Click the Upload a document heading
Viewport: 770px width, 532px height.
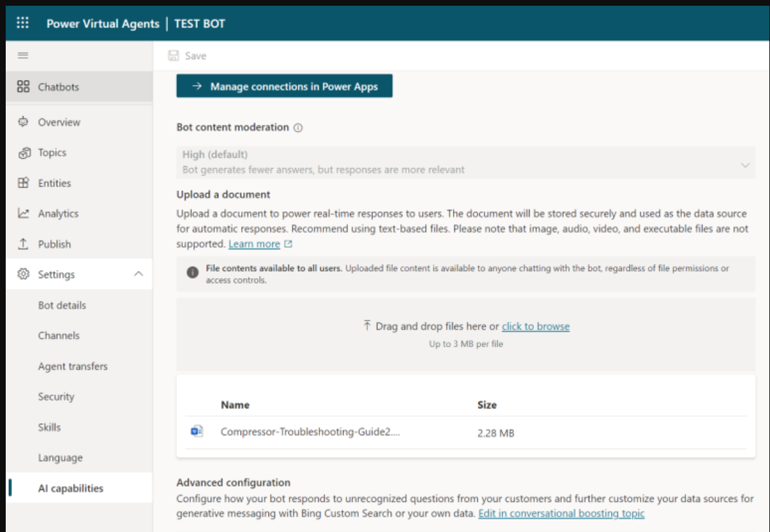pyautogui.click(x=223, y=194)
